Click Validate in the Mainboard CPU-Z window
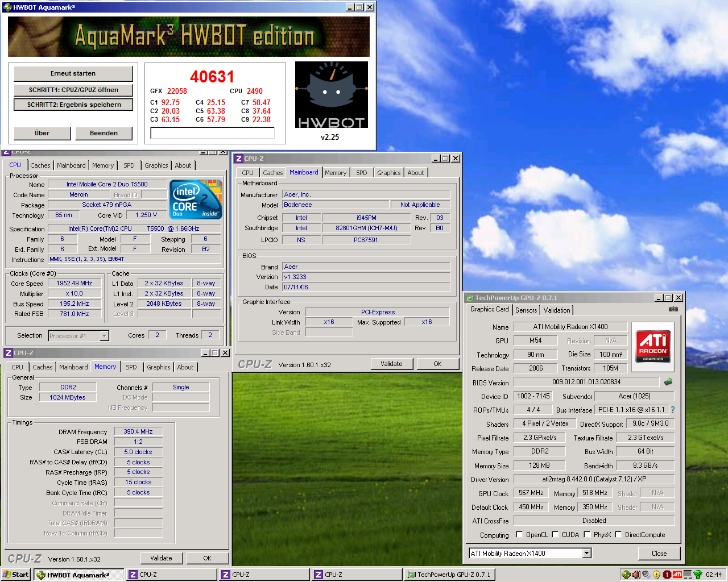This screenshot has width=728, height=582. coord(391,364)
